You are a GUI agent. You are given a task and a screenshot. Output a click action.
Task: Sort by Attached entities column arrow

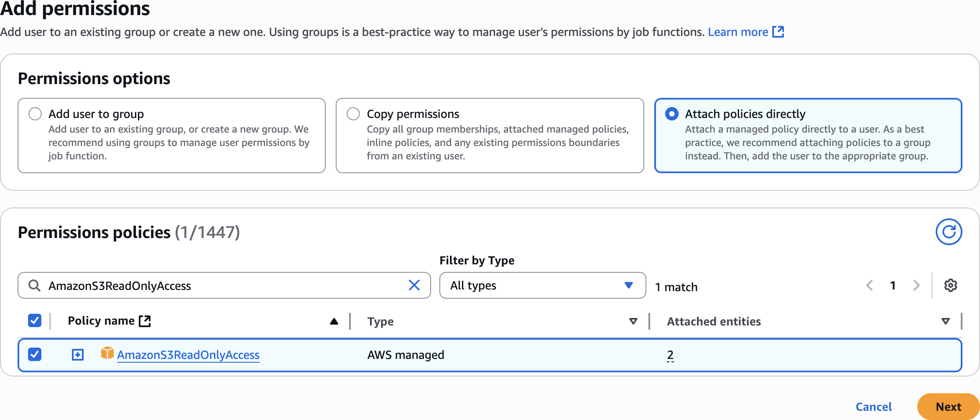(945, 321)
